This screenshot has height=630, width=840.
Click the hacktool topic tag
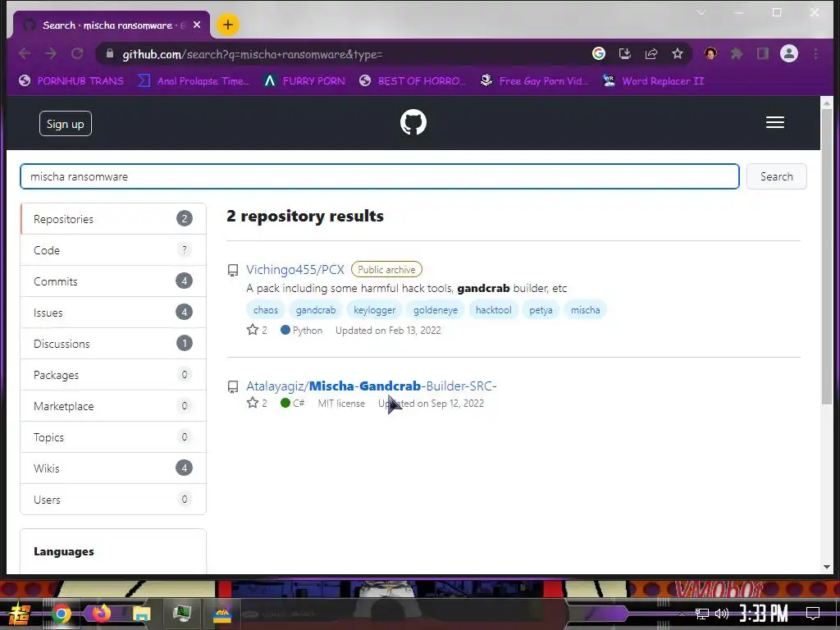[493, 309]
